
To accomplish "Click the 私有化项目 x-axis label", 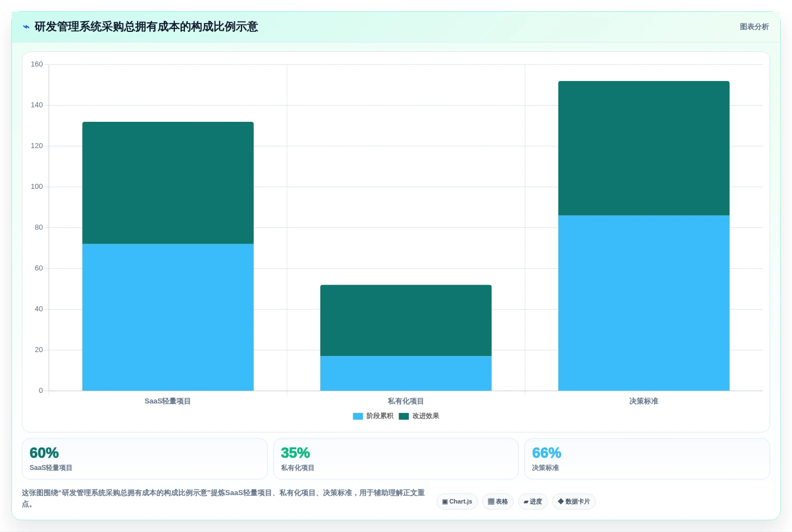I will point(406,401).
